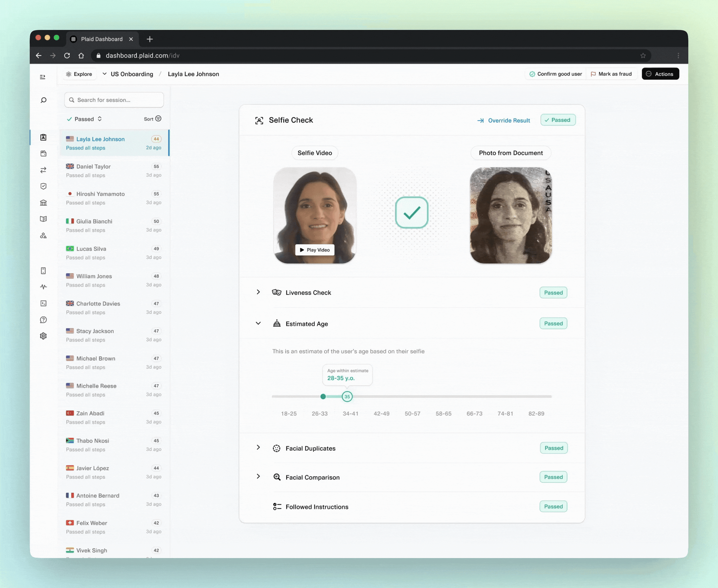Click the age slider handle at 35

347,397
